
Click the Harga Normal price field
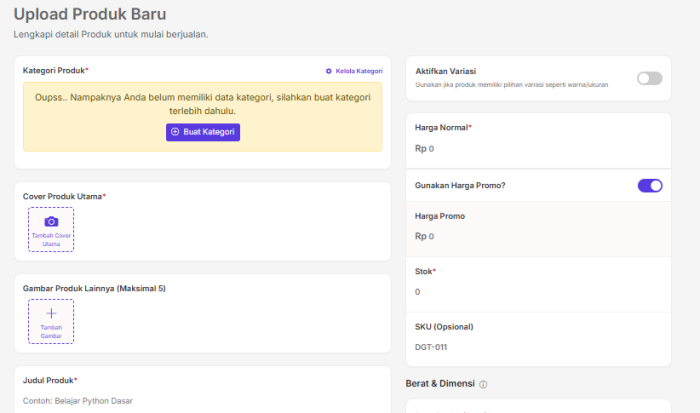coord(538,149)
